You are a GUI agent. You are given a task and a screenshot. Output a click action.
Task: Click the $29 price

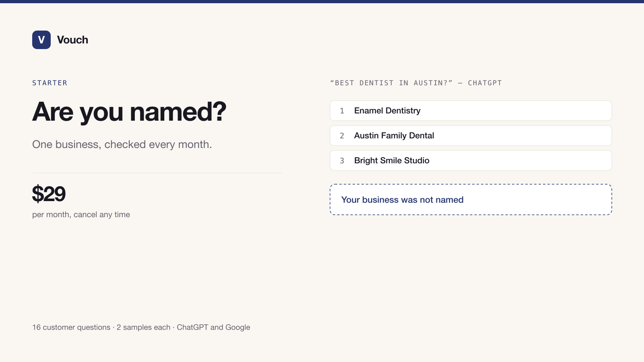click(49, 194)
